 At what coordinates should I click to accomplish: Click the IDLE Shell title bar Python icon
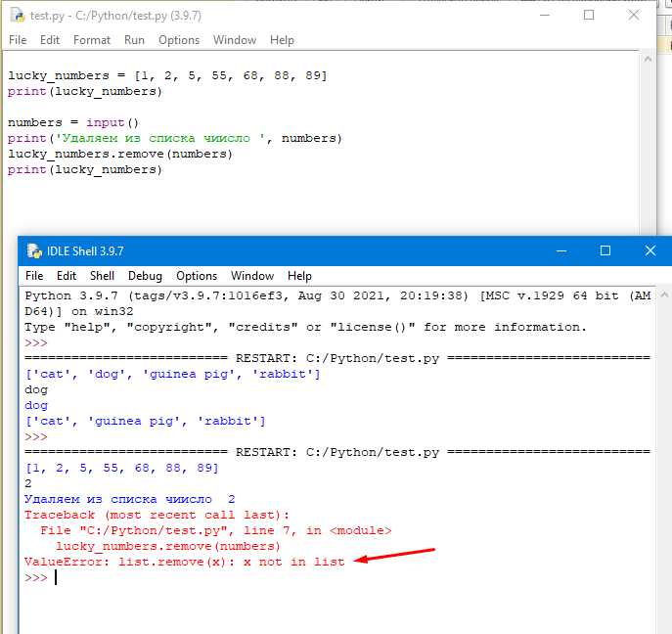coord(34,250)
